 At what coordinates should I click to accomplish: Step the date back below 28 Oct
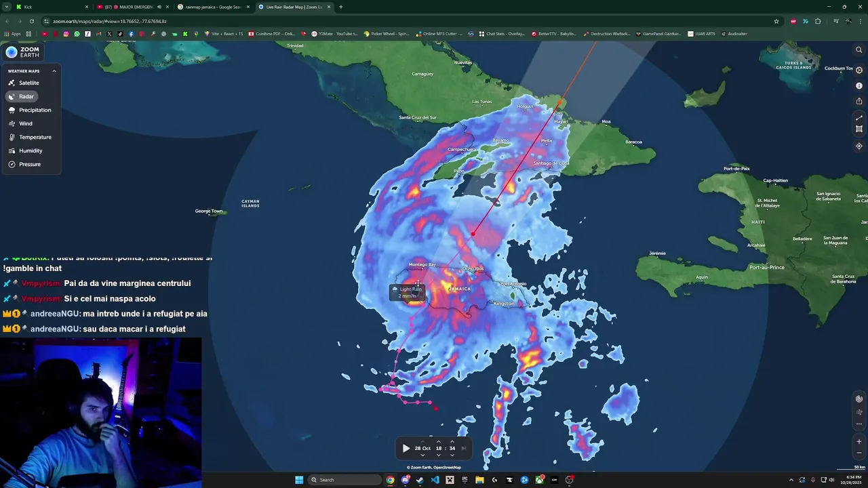click(422, 455)
